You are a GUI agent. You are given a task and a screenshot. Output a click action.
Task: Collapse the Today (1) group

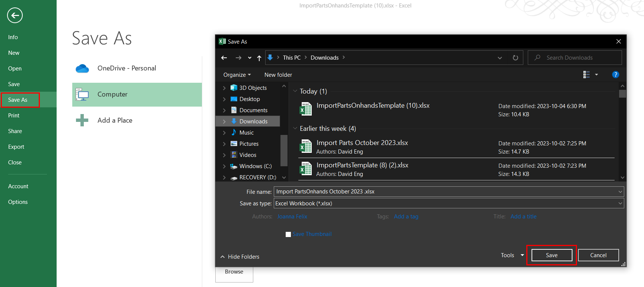coord(295,91)
